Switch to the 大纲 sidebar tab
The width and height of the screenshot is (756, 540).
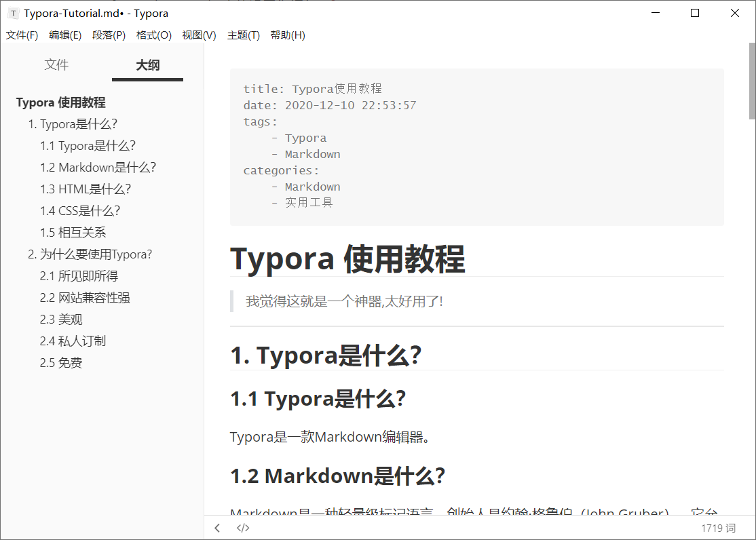click(147, 65)
